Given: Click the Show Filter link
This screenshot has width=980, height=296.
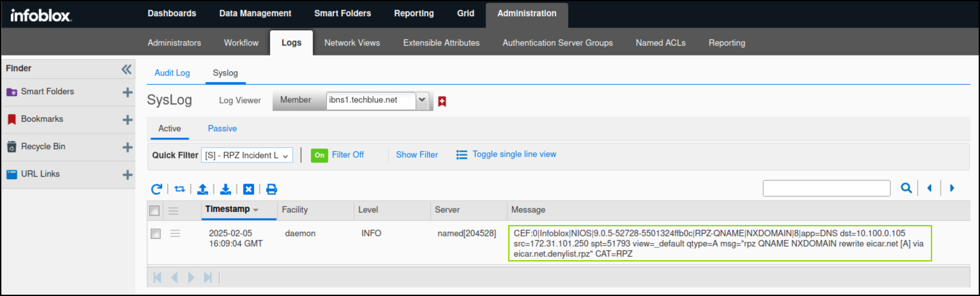Looking at the screenshot, I should [x=417, y=155].
